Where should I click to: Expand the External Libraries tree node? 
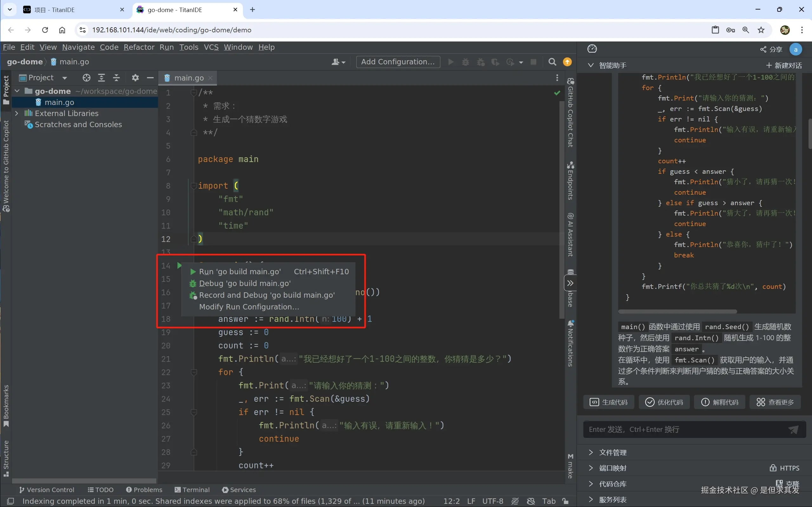click(16, 113)
